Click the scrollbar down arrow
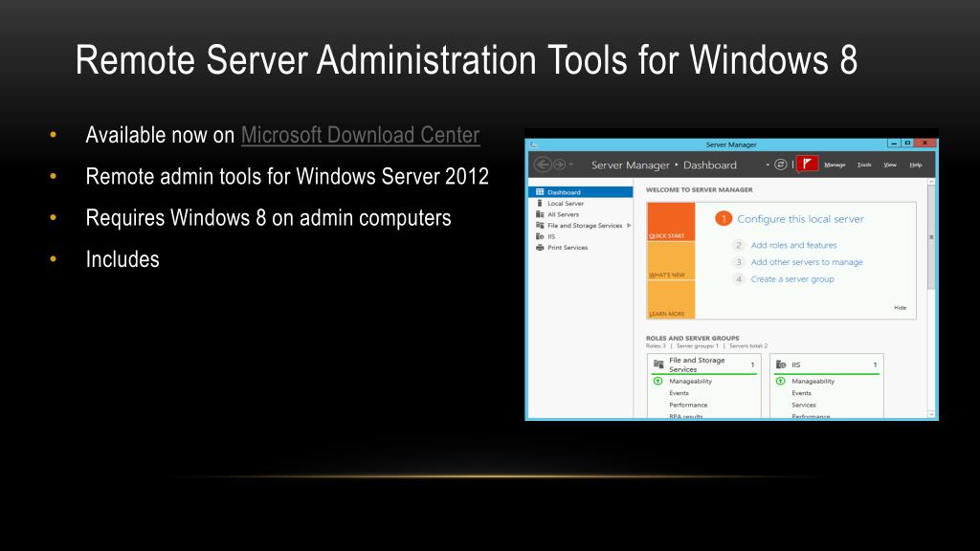The image size is (980, 551). point(931,414)
